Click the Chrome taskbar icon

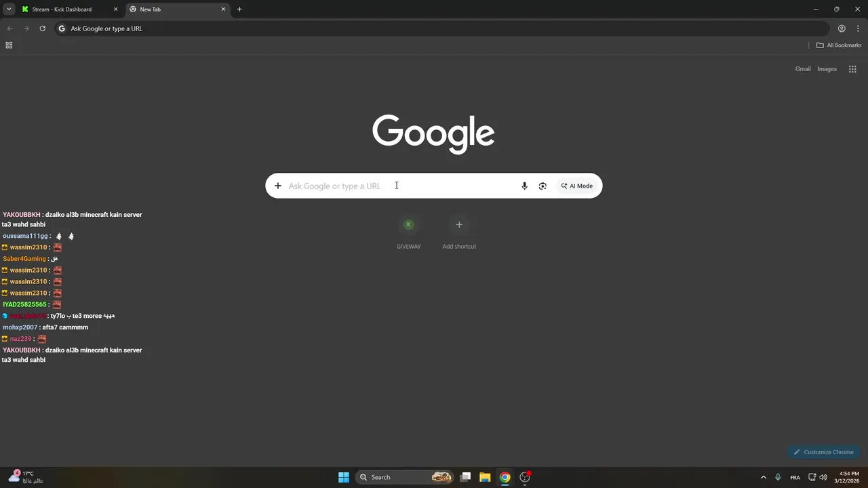505,477
